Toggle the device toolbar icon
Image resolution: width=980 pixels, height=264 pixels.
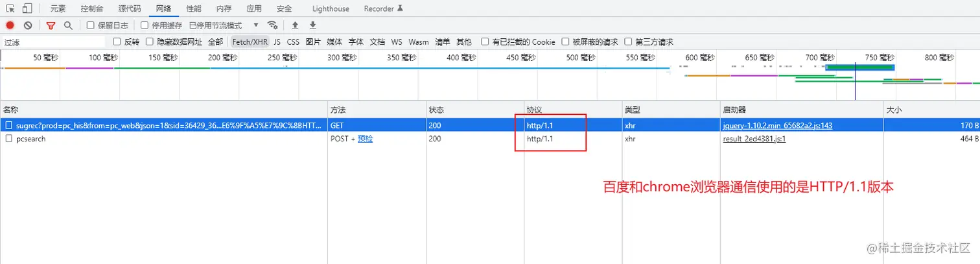[x=28, y=8]
